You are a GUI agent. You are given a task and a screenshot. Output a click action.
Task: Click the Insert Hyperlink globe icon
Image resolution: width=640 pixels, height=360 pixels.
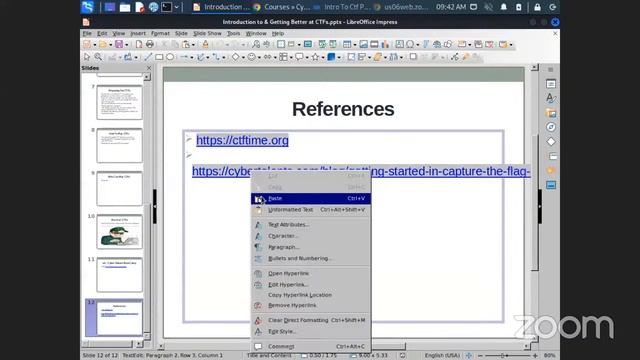pyautogui.click(x=437, y=44)
